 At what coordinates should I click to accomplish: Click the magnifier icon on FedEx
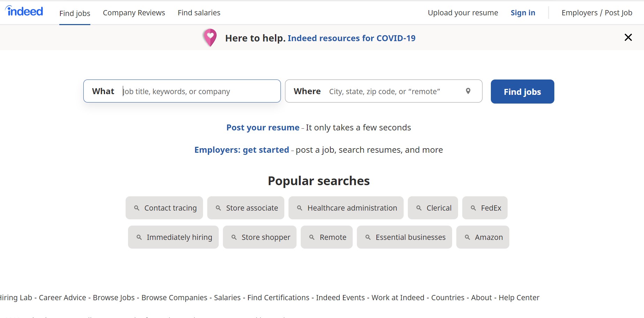pyautogui.click(x=473, y=208)
